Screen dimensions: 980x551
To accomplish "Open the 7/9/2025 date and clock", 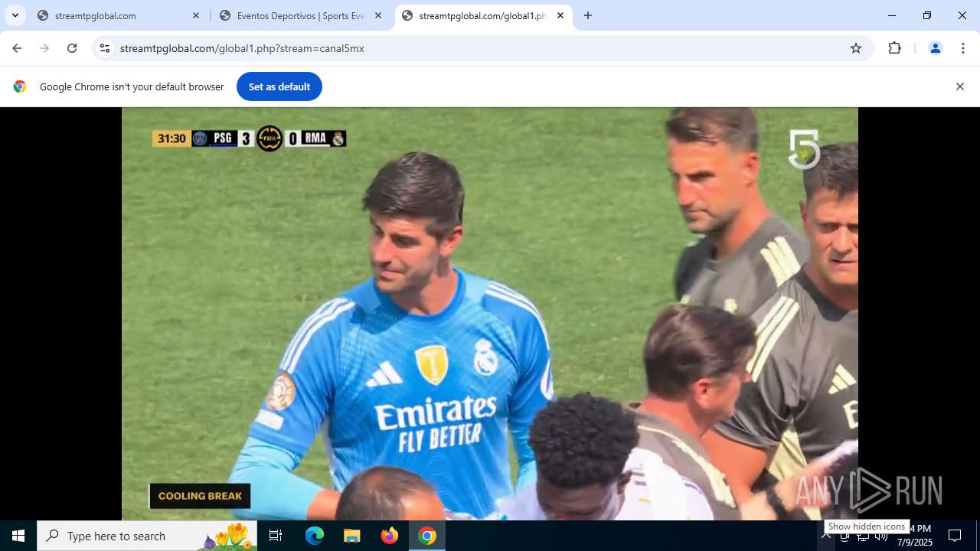I will pos(914,536).
